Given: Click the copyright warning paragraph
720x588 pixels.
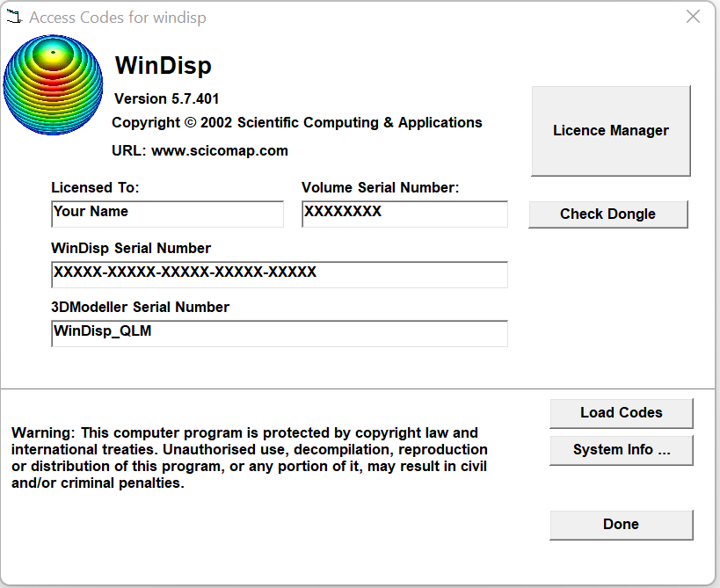Looking at the screenshot, I should click(250, 458).
